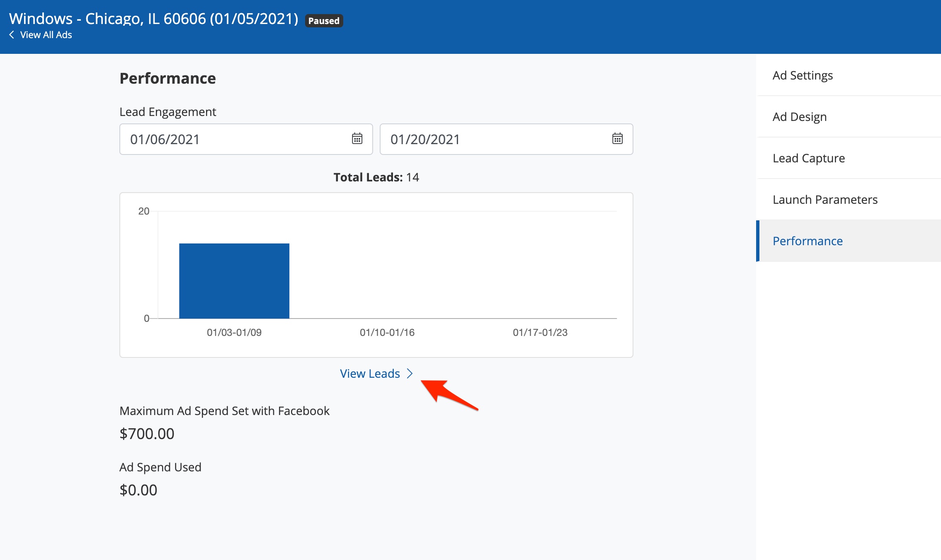
Task: Select Launch Parameters in the sidebar
Action: coord(825,200)
